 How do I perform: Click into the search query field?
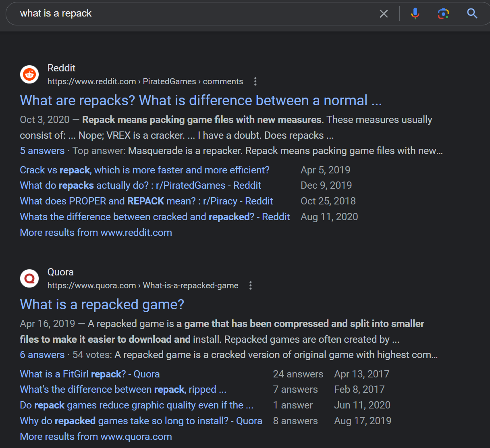tap(193, 14)
